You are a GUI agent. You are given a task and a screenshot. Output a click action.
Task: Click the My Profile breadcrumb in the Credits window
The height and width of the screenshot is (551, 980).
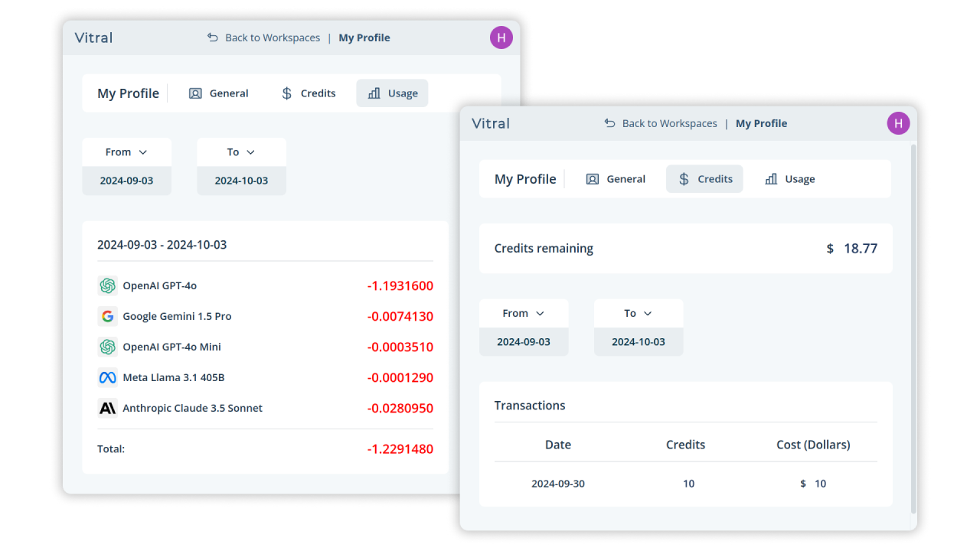(761, 123)
